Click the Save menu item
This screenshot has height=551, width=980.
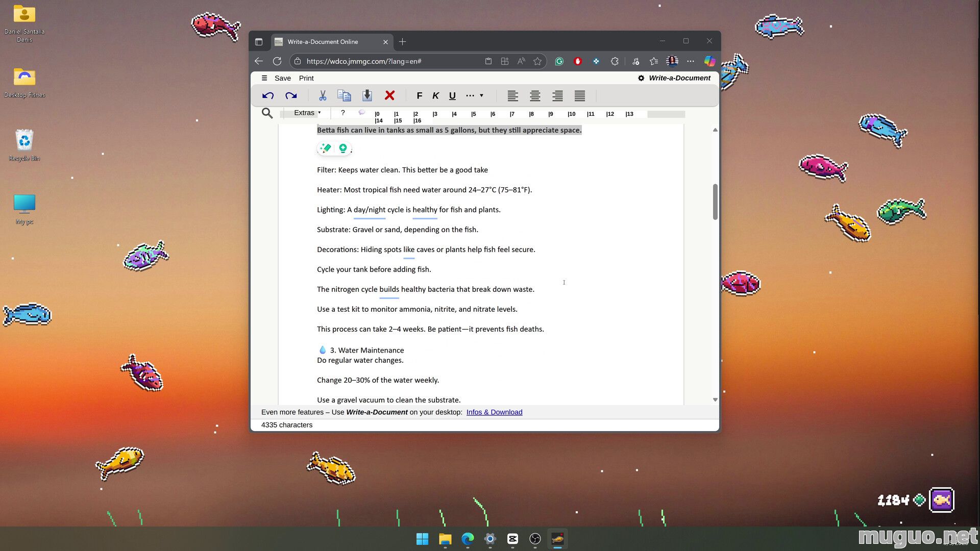283,78
